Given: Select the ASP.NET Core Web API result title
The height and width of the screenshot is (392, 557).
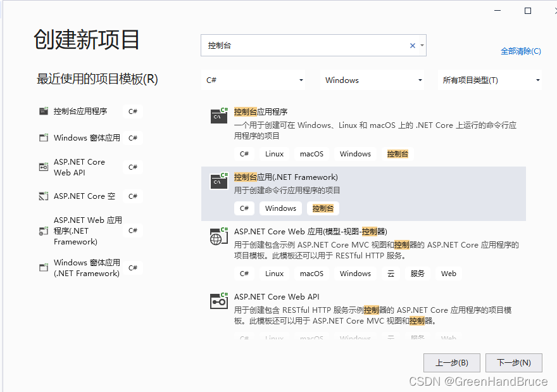Looking at the screenshot, I should 277,297.
